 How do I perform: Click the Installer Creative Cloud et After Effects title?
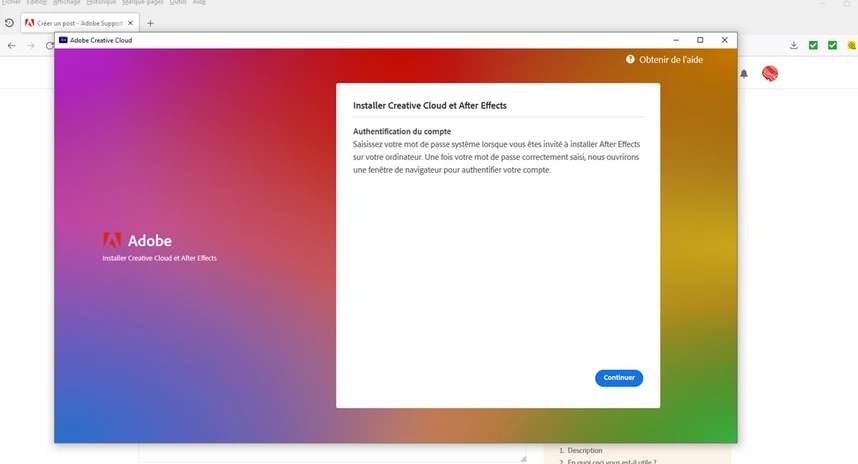point(430,106)
